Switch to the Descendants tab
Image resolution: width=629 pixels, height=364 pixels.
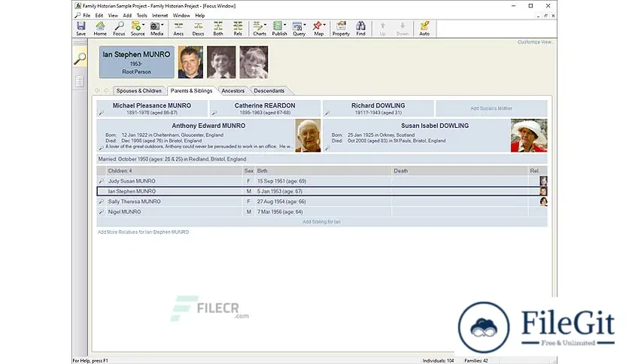point(269,91)
